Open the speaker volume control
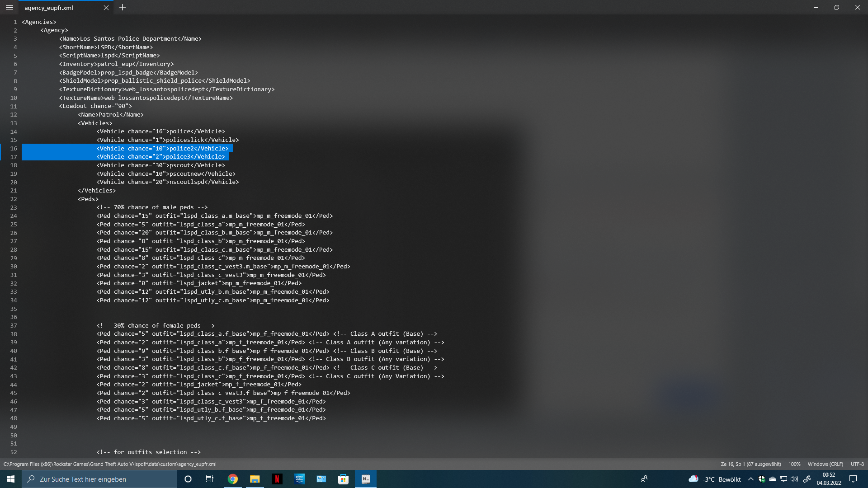868x488 pixels. point(794,479)
